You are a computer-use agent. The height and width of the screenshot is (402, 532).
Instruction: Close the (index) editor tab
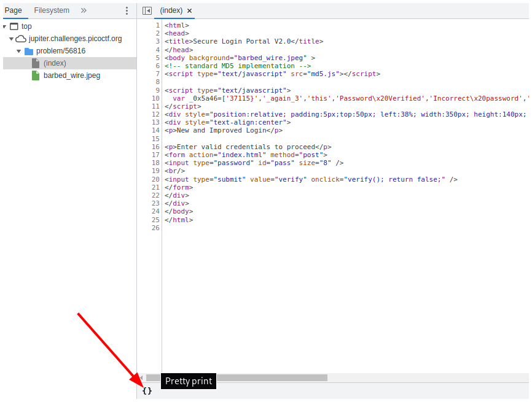click(x=189, y=11)
